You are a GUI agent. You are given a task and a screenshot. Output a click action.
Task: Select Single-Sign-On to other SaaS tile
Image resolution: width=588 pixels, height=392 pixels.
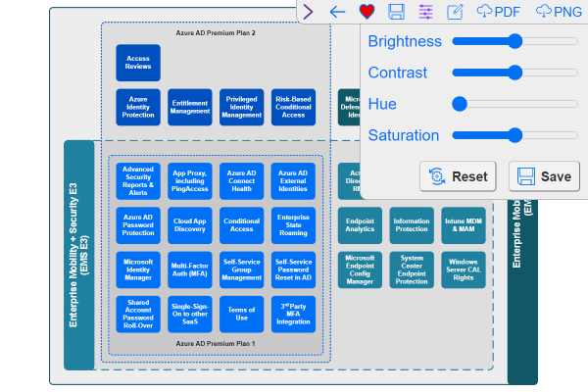(190, 315)
